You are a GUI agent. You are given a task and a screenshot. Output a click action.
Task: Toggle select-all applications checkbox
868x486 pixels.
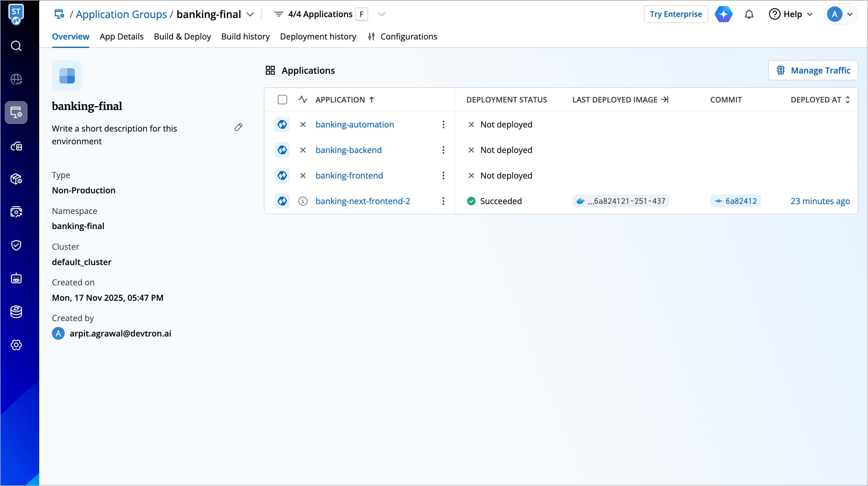click(x=282, y=100)
